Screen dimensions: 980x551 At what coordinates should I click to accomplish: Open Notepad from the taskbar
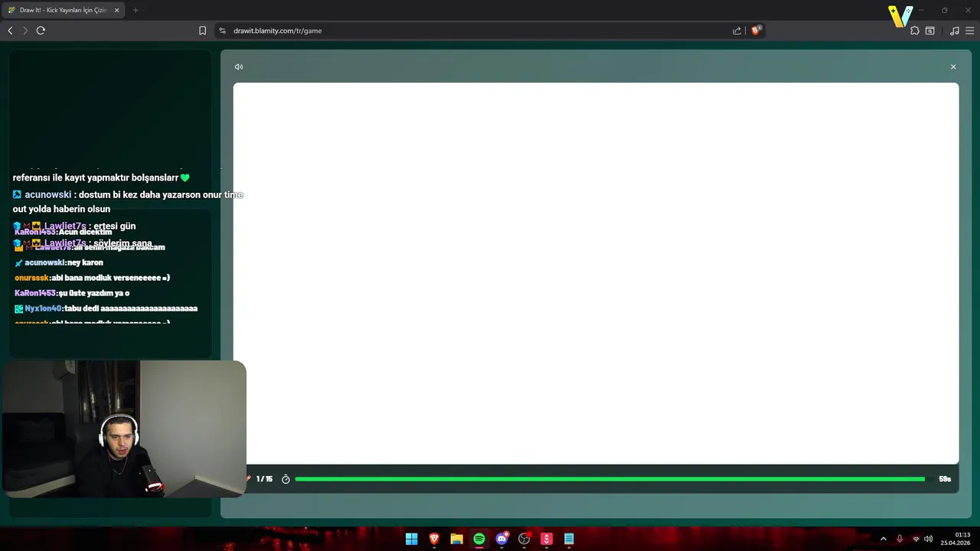(569, 539)
